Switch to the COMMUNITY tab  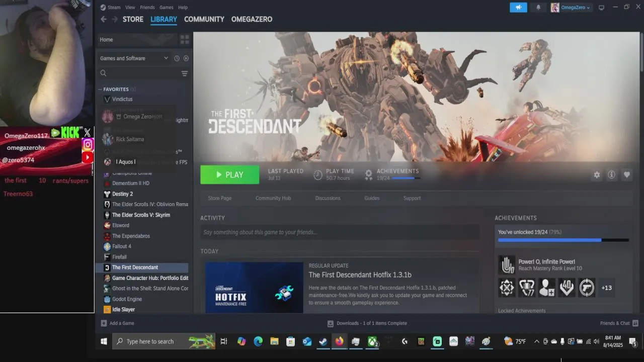coord(204,19)
